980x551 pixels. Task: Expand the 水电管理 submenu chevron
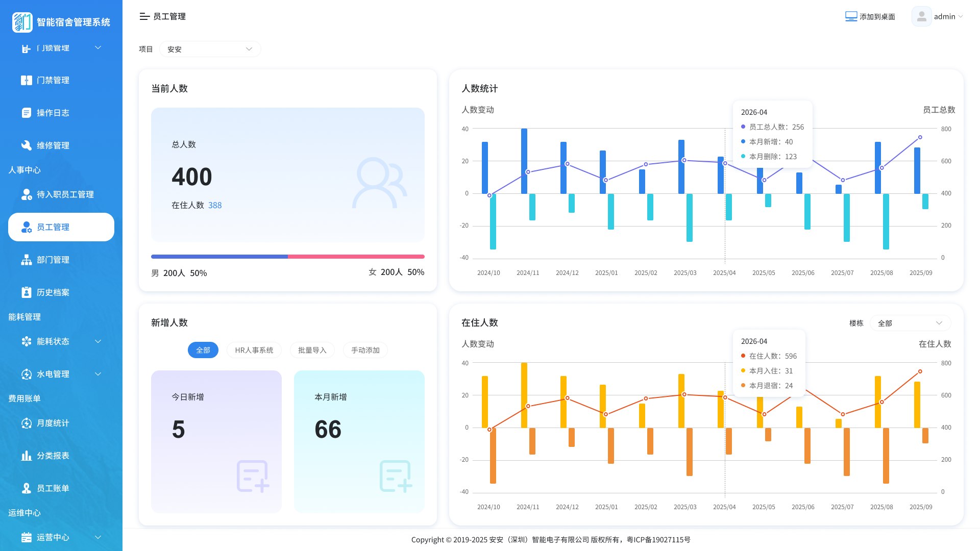98,374
